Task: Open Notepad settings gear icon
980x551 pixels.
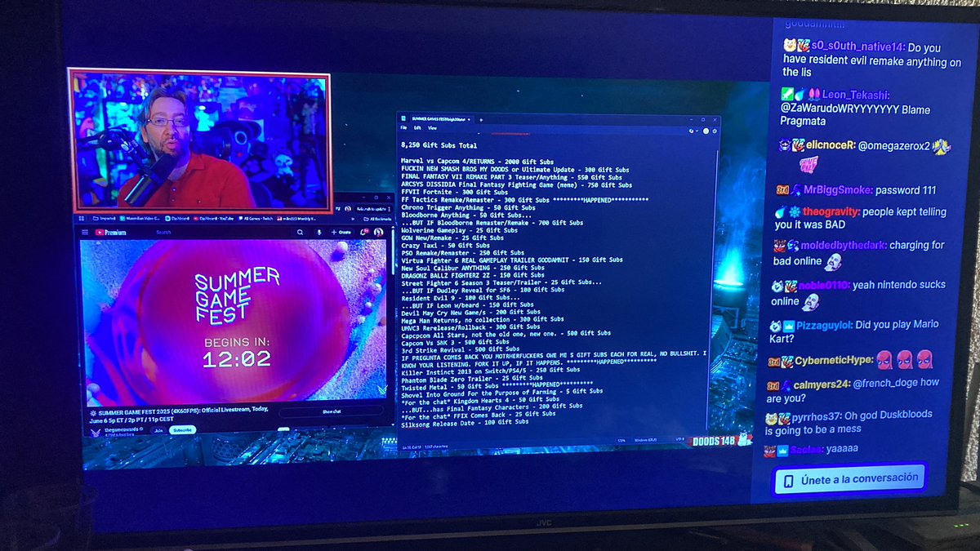Action: 715,131
